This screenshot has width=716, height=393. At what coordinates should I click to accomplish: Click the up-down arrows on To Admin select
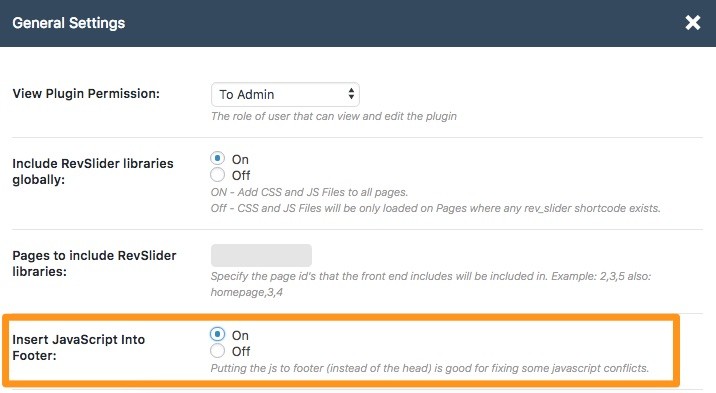pos(351,94)
